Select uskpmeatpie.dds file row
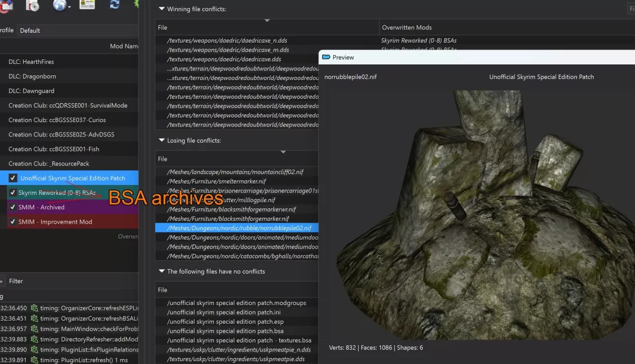635x364 pixels. 237,360
